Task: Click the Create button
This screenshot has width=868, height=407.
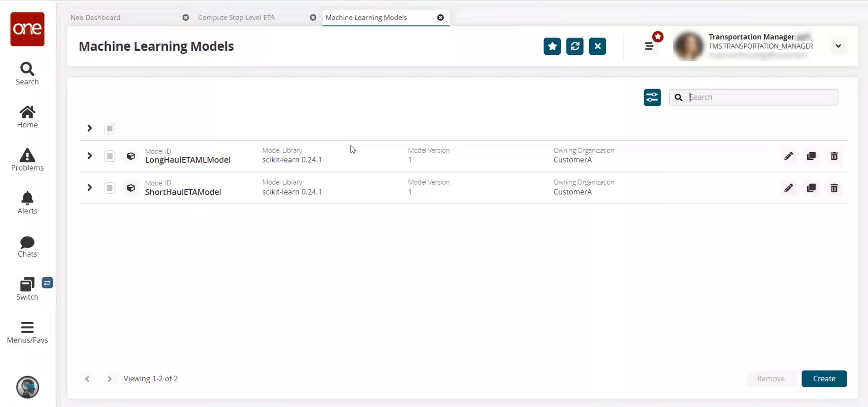Action: click(824, 379)
